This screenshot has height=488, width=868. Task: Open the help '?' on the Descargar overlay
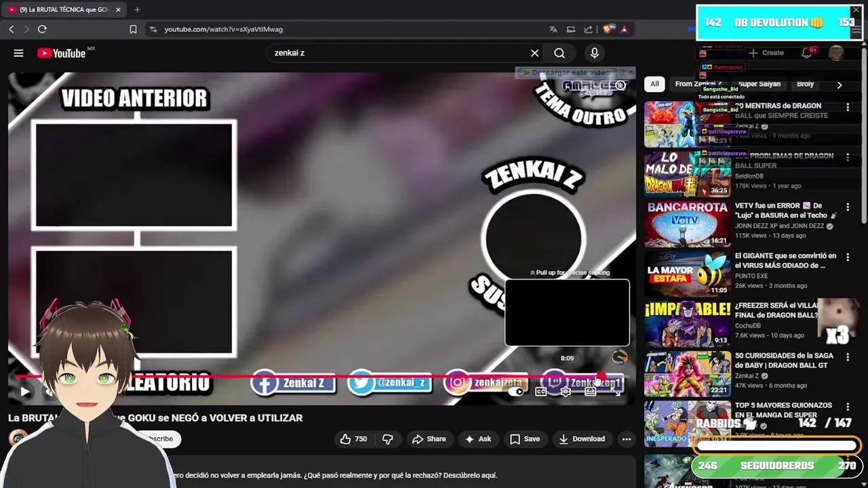click(x=622, y=72)
